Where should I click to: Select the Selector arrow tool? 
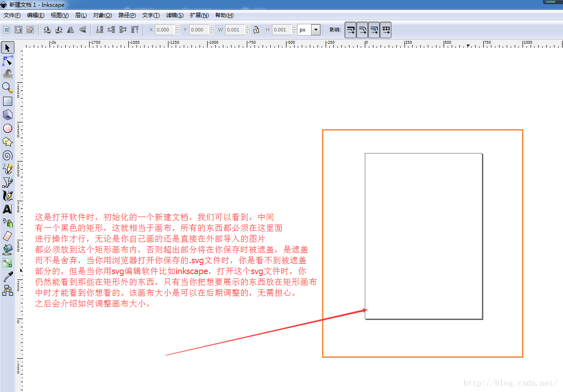8,47
